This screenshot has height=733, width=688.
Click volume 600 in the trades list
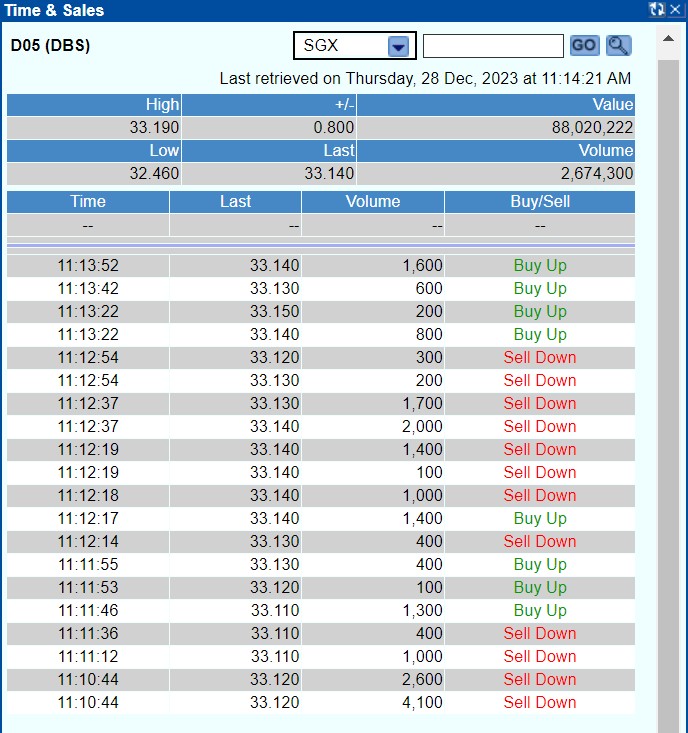coord(429,288)
